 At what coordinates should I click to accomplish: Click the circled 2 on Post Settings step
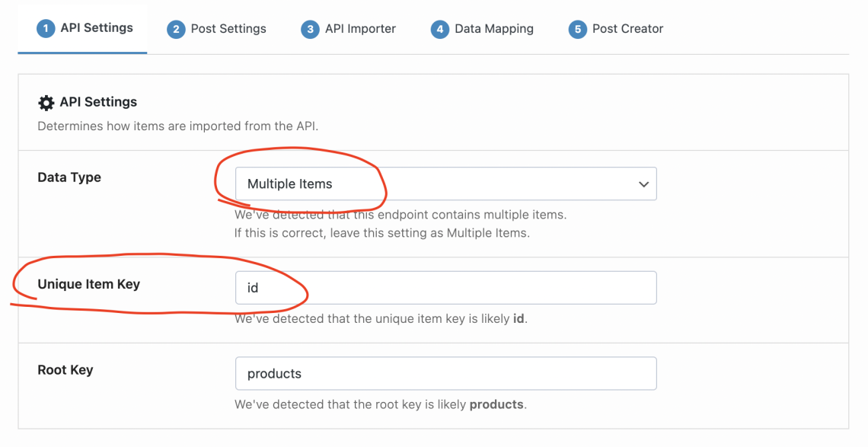coord(177,29)
